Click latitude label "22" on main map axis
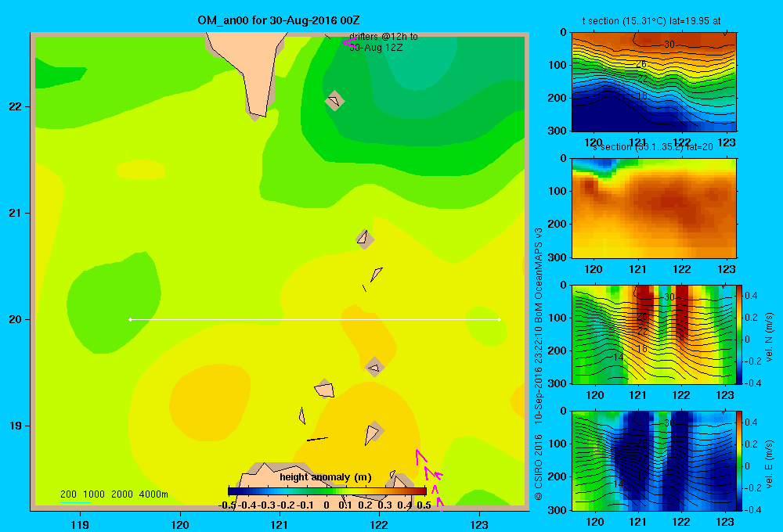Screen dimensions: 783x532 point(15,107)
